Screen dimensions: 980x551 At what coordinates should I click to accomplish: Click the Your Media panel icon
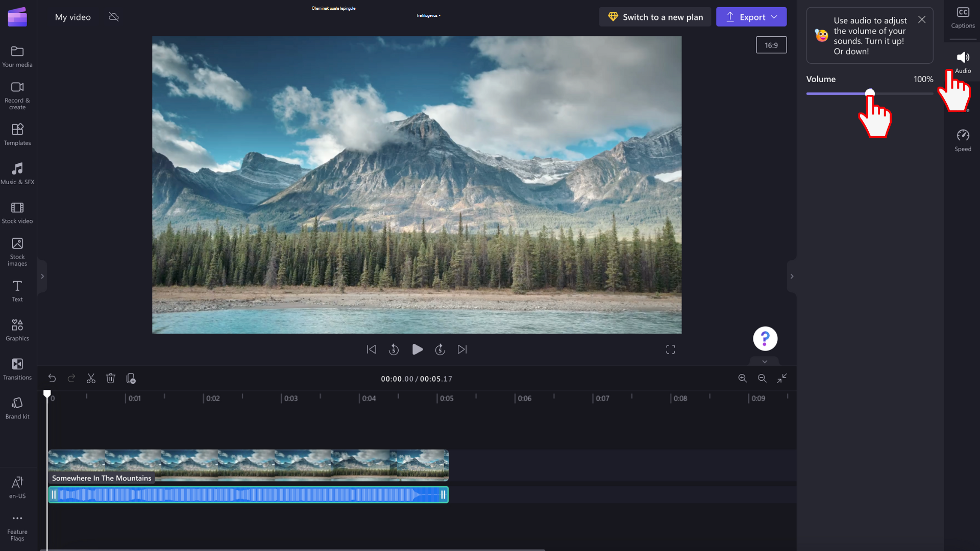pyautogui.click(x=17, y=55)
